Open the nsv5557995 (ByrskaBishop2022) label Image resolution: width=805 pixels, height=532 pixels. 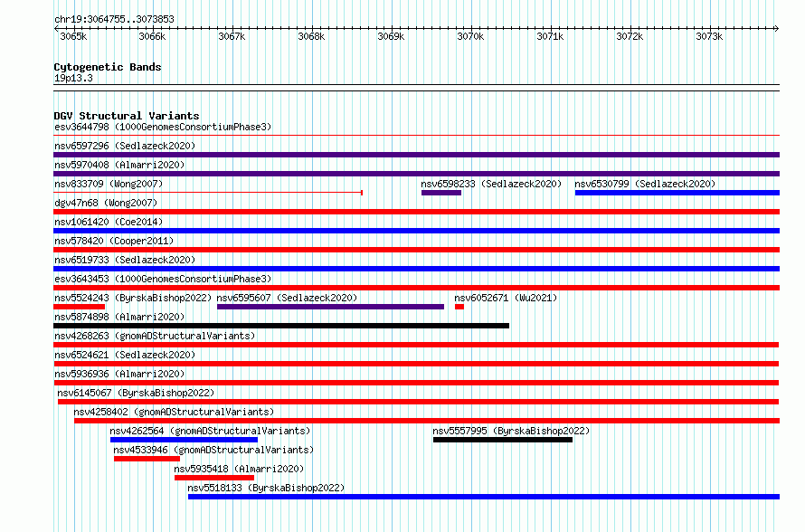511,431
